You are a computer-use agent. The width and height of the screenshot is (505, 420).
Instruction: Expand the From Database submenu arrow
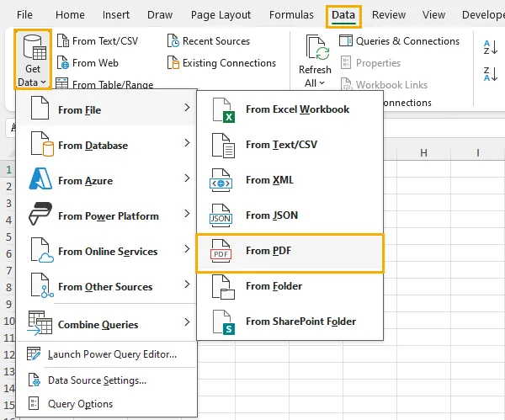tap(187, 143)
